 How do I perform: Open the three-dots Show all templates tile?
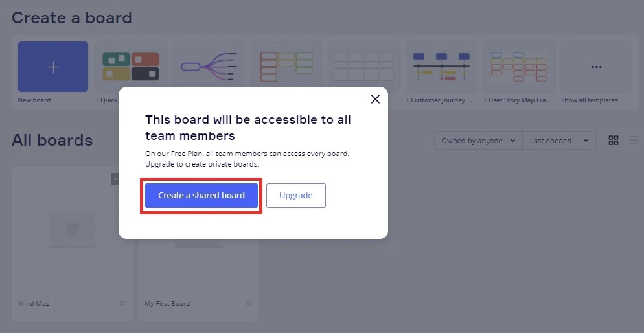point(596,67)
